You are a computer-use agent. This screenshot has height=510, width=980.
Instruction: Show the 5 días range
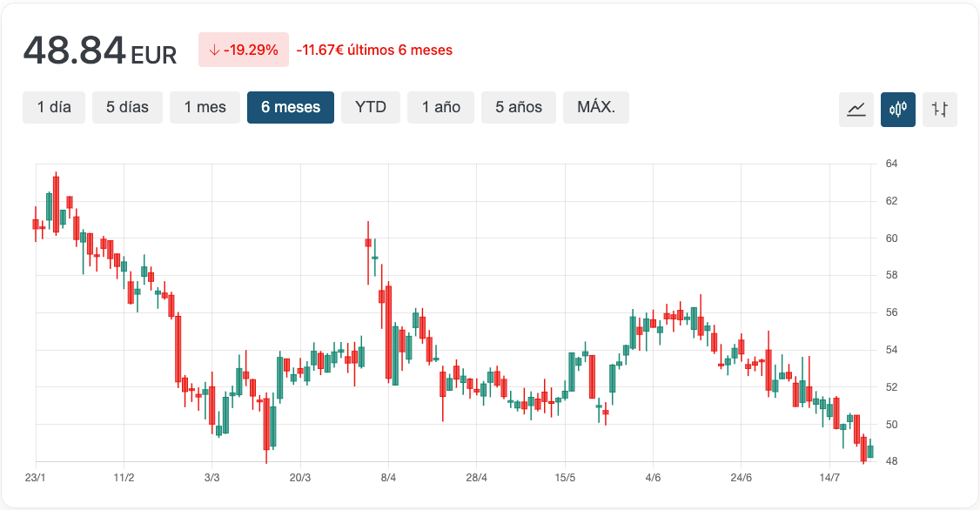click(127, 108)
